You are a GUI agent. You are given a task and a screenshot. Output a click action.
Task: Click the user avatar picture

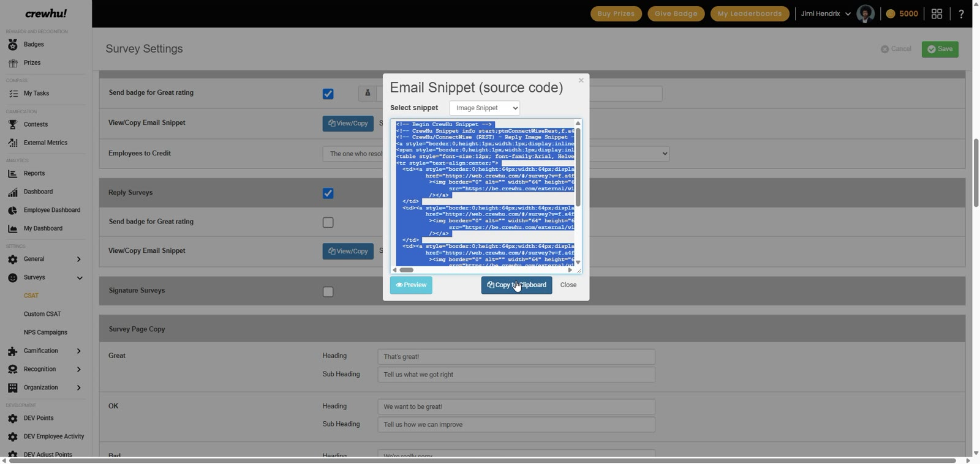(x=865, y=13)
